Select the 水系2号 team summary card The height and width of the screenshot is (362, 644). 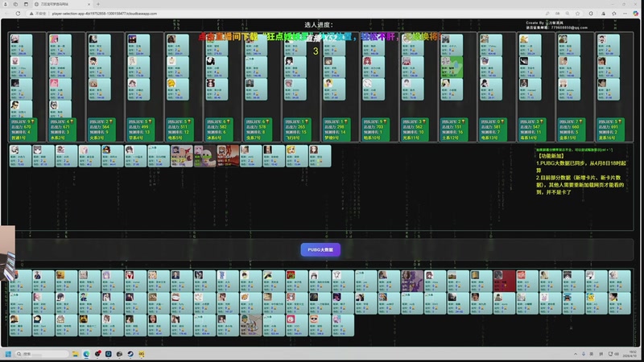(63, 130)
